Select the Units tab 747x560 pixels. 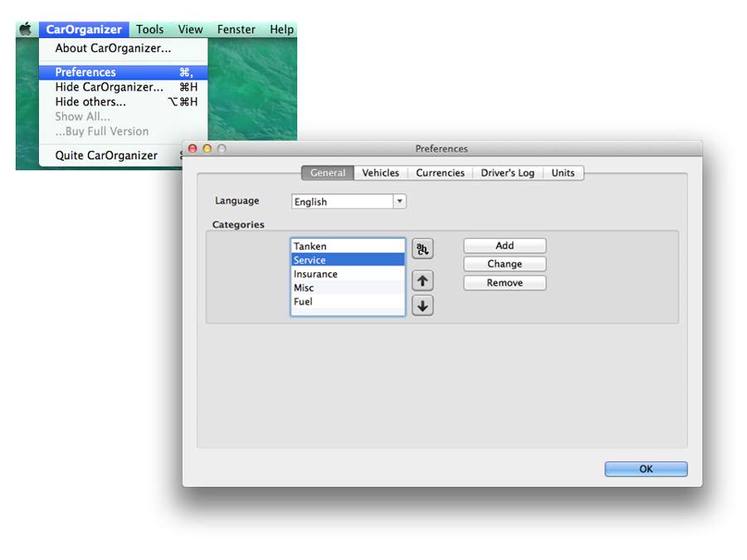(563, 173)
